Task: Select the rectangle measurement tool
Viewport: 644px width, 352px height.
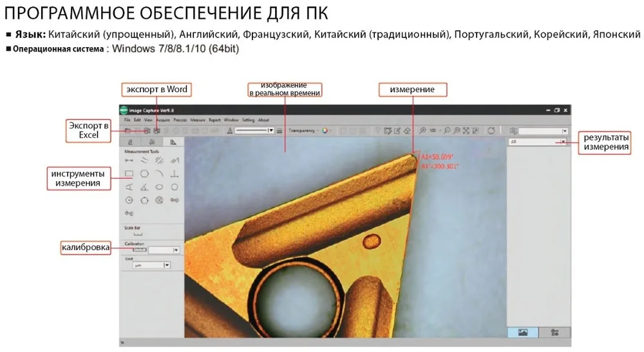Action: [129, 174]
